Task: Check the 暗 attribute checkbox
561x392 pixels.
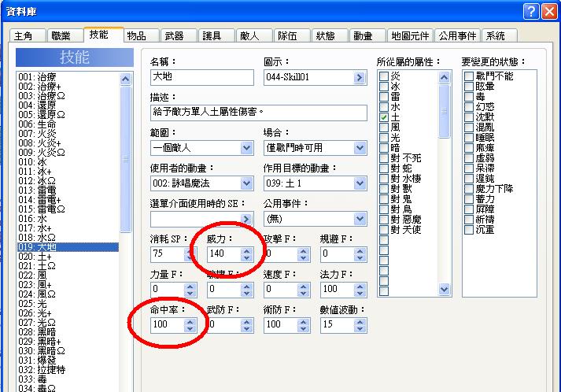Action: (x=384, y=148)
